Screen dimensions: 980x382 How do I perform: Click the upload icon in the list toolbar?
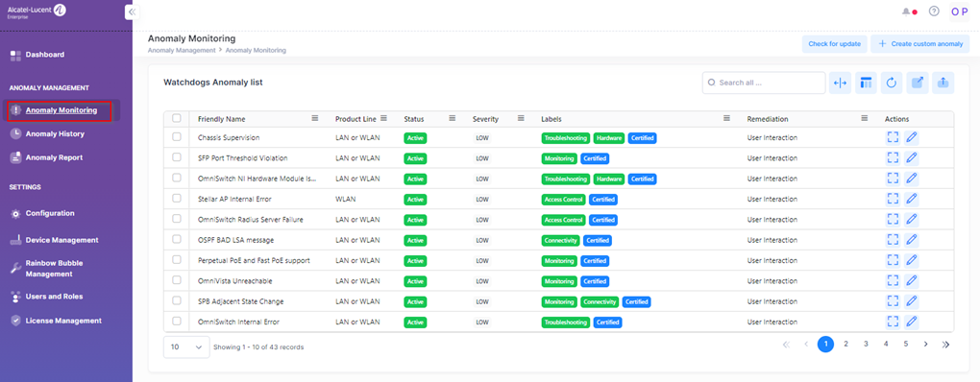[x=943, y=83]
